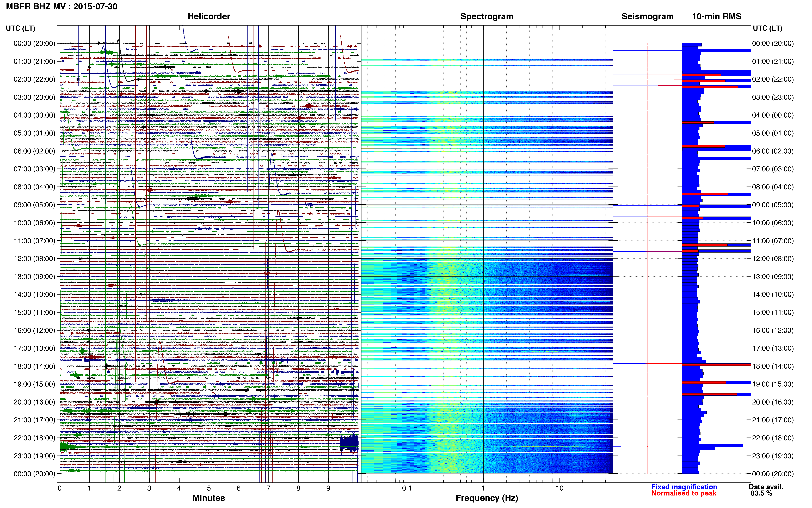
Task: Click "07:00 (03:00)" on the Helicorder time axis
Action: [34, 169]
